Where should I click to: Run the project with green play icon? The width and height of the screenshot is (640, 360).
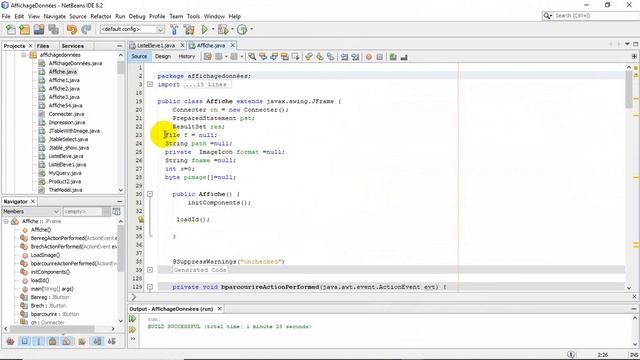point(204,29)
